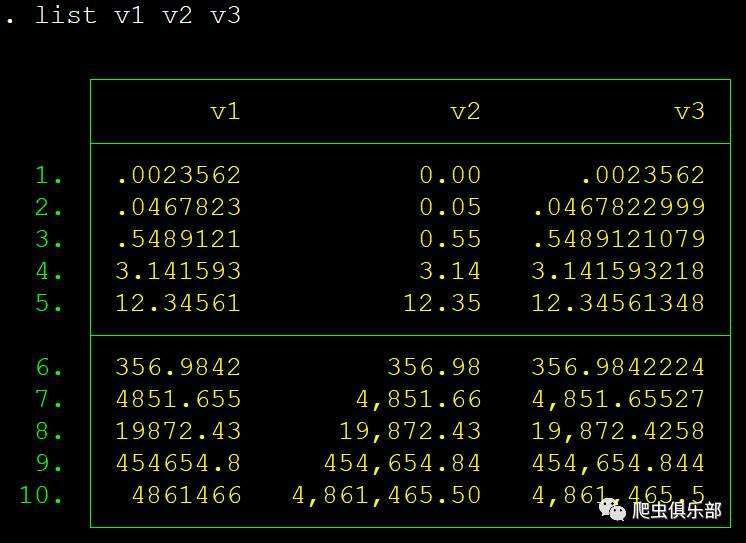
Task: Click row number 5.
Action: [x=49, y=303]
